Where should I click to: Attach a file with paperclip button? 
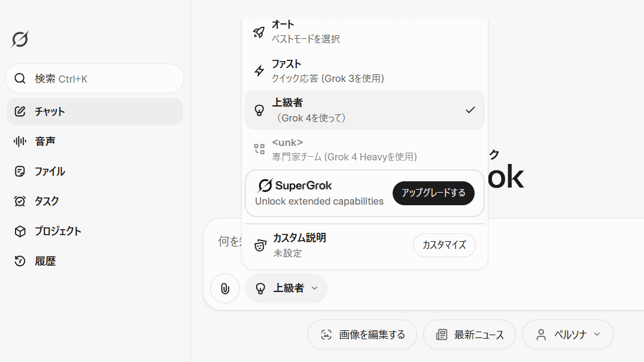click(x=224, y=288)
